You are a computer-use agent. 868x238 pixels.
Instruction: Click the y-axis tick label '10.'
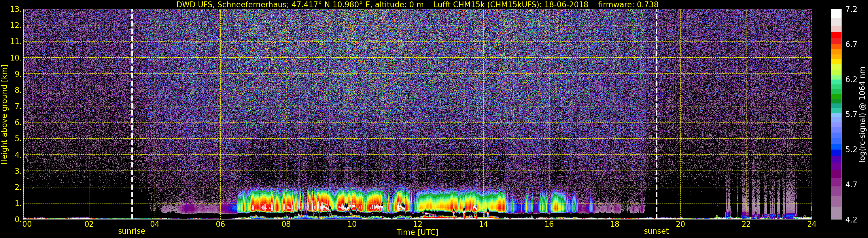[16, 58]
